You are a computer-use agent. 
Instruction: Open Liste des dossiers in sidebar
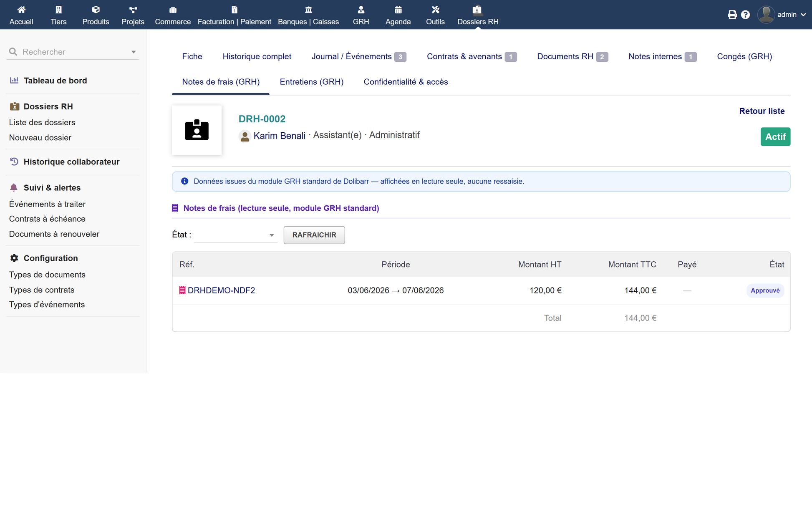click(x=42, y=122)
